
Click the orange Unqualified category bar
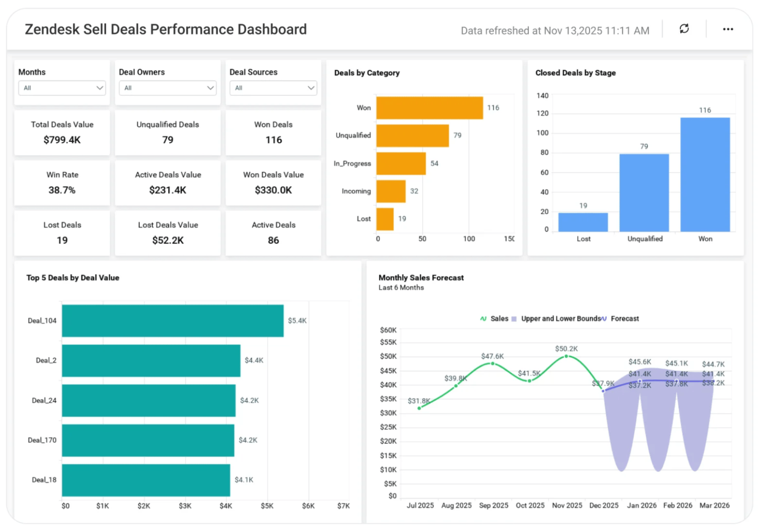(x=413, y=136)
